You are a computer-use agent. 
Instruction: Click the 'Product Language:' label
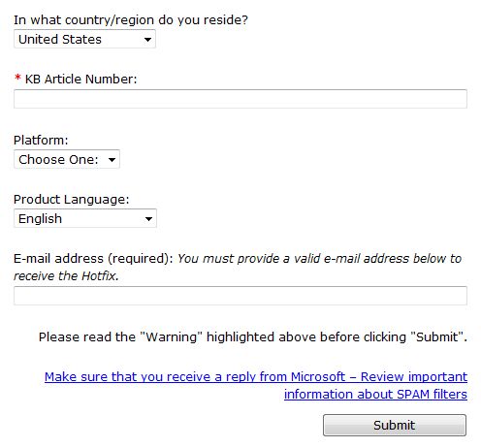[71, 200]
